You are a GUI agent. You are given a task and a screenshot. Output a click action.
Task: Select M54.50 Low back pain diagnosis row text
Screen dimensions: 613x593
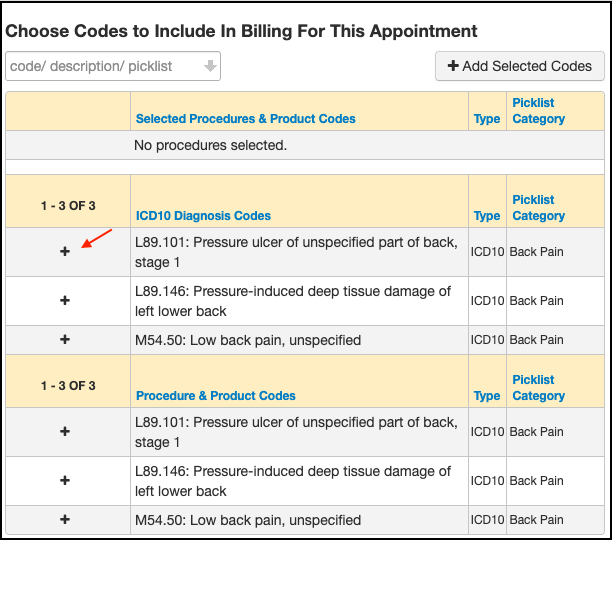(x=247, y=340)
